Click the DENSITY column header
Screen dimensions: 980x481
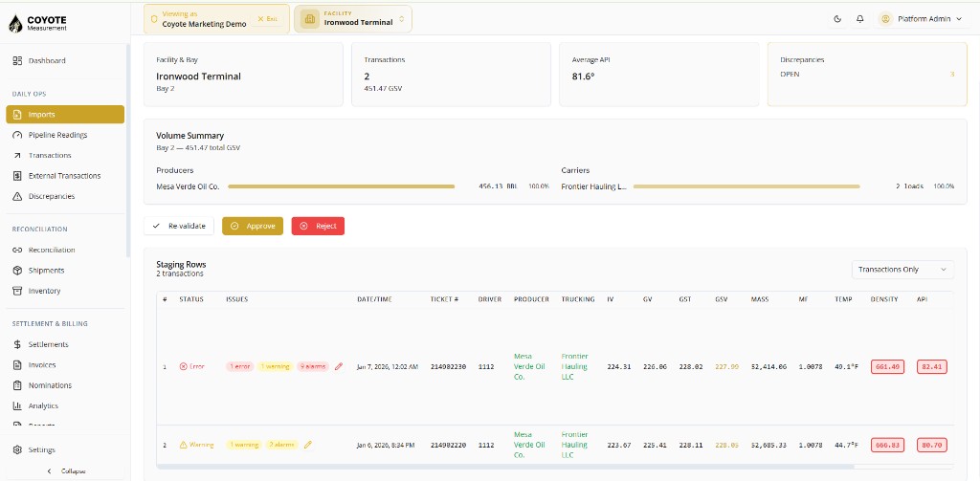click(x=884, y=299)
